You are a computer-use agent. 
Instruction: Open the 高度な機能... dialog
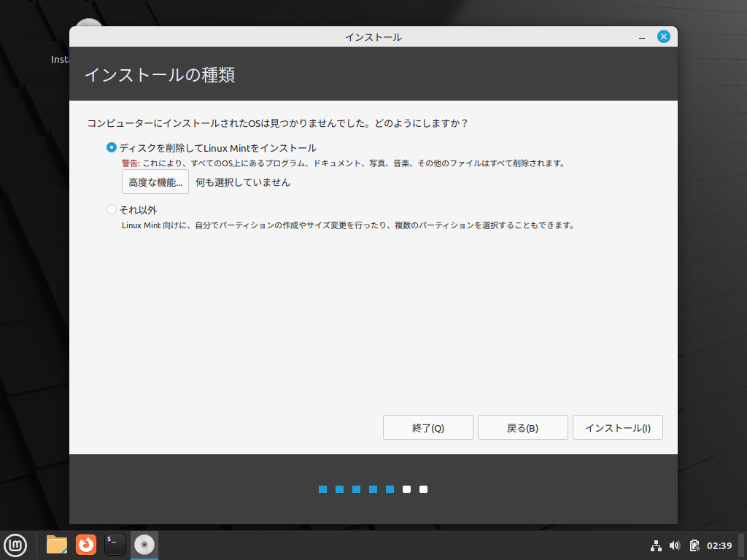[155, 182]
